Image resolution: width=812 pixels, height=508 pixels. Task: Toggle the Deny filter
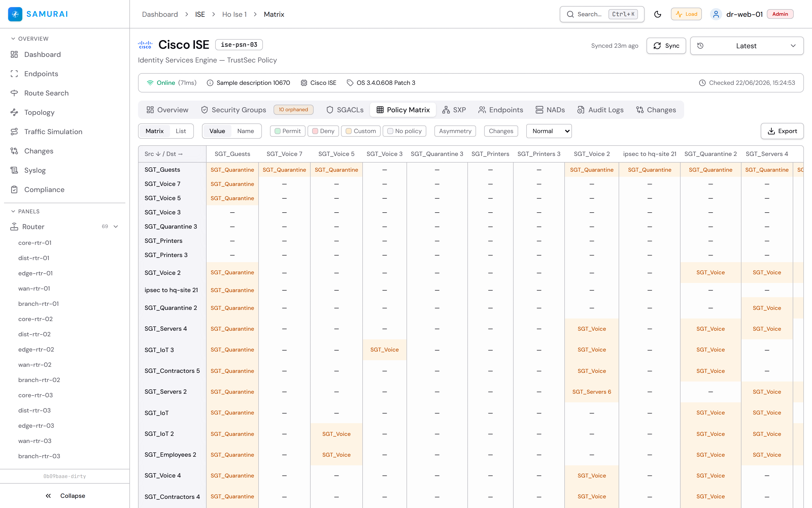pos(323,131)
